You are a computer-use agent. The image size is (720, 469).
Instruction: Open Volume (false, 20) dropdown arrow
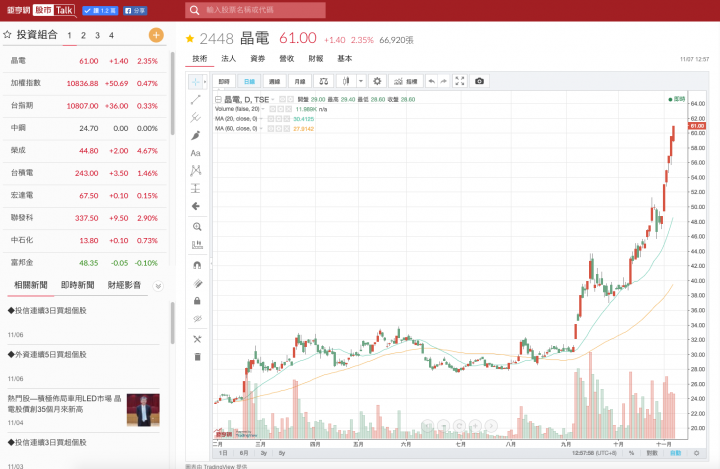[x=263, y=109]
